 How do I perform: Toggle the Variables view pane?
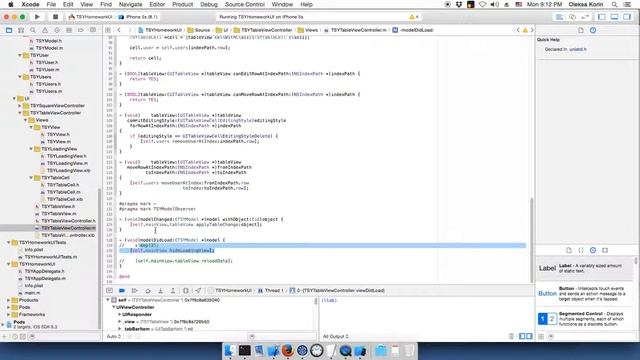click(x=522, y=336)
